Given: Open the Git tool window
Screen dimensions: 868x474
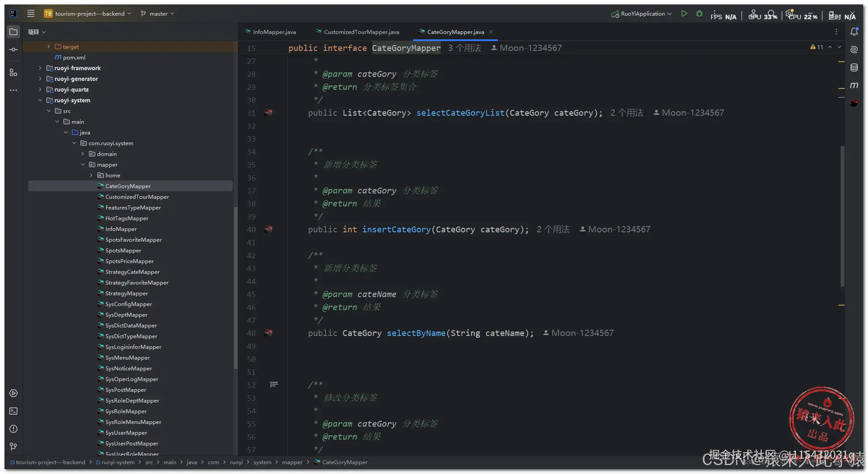Looking at the screenshot, I should tap(13, 446).
